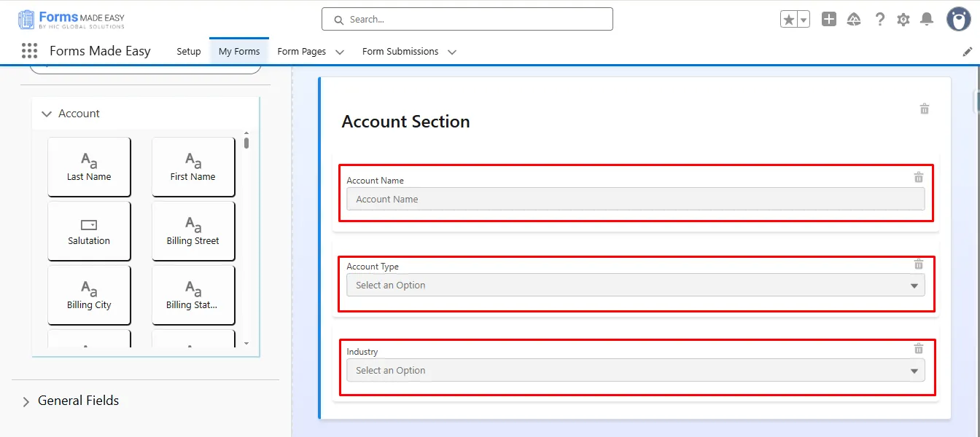Select the Billing Street field tile
Viewport: 980px width, 437px height.
click(193, 231)
